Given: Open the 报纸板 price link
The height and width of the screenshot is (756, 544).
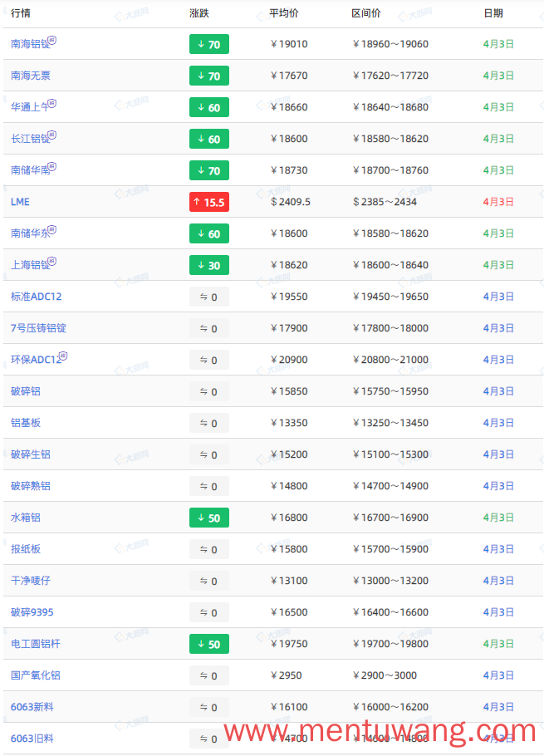Looking at the screenshot, I should [x=26, y=549].
